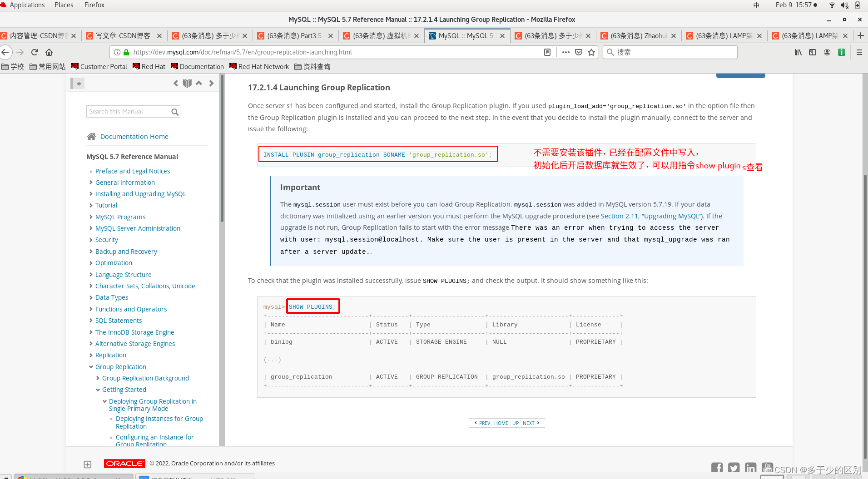Open Backup and Recovery sidebar link
Viewport: 868px width, 479px height.
[x=126, y=252]
